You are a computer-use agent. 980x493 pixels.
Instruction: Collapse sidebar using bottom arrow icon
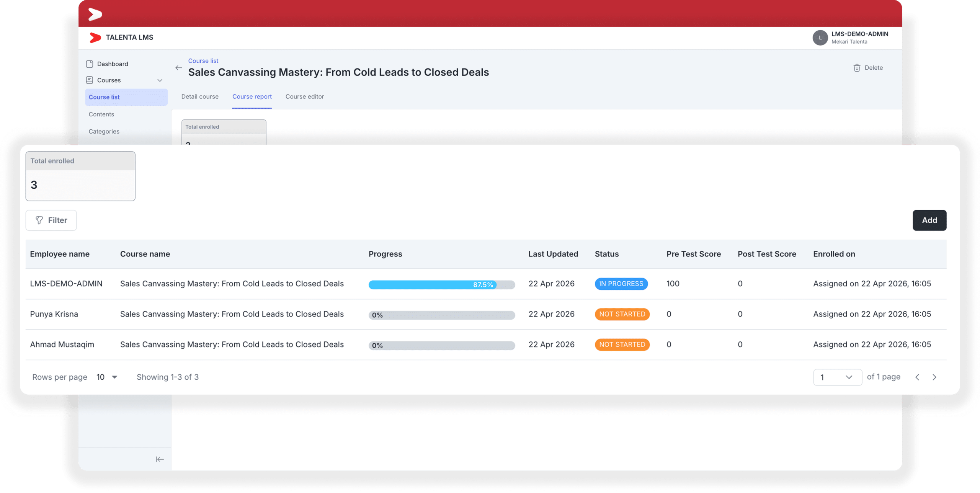click(160, 459)
